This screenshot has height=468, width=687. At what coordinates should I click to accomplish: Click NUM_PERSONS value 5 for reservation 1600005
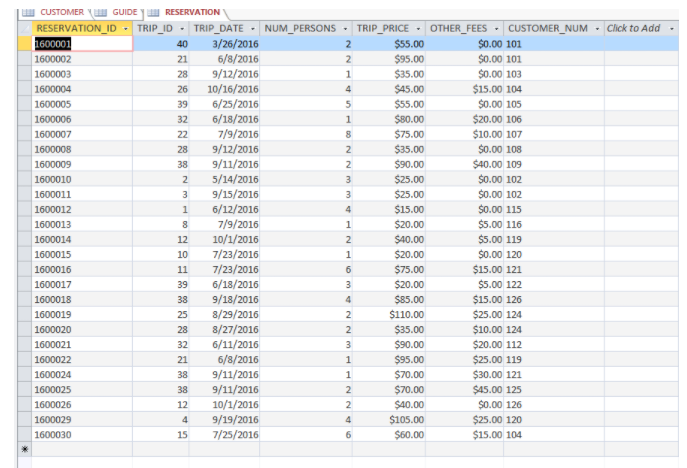(305, 104)
